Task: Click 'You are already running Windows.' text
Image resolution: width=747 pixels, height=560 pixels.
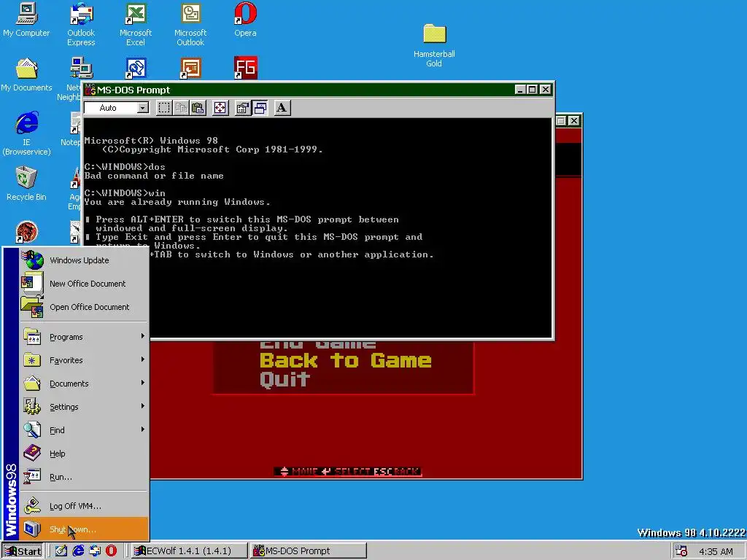Action: [x=177, y=202]
